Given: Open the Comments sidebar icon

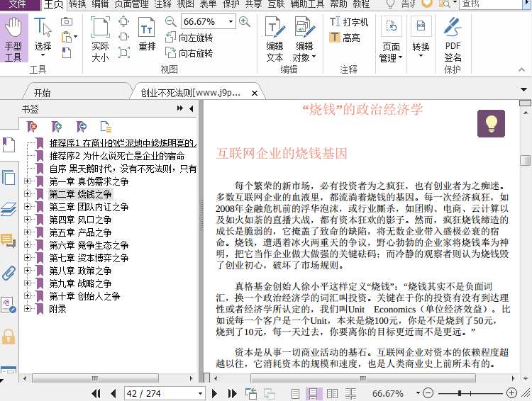Looking at the screenshot, I should (x=9, y=241).
